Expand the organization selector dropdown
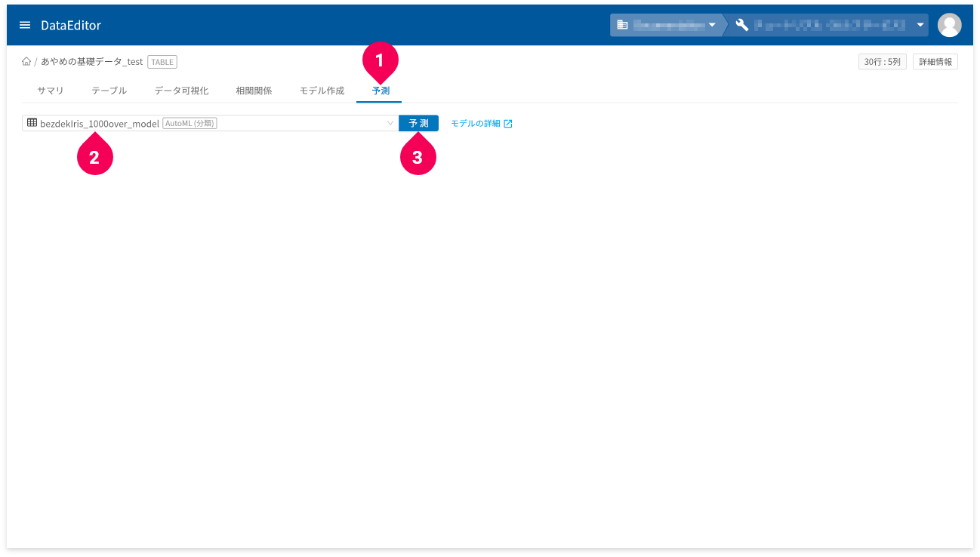 (711, 25)
